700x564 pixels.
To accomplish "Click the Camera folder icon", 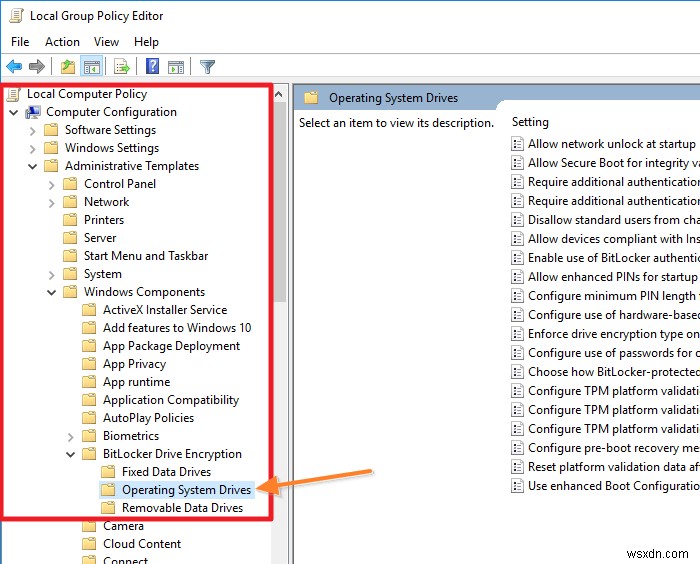I will (89, 526).
